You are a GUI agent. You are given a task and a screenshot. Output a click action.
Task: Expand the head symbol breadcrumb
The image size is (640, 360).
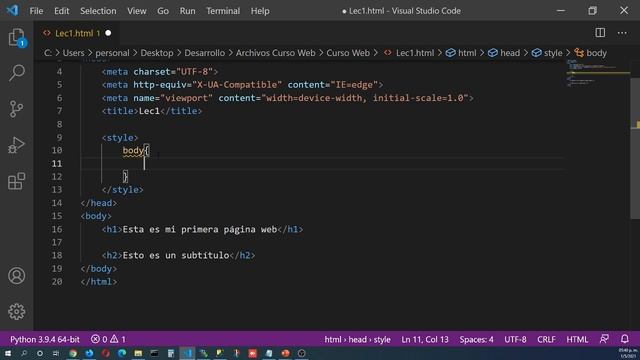pos(504,53)
